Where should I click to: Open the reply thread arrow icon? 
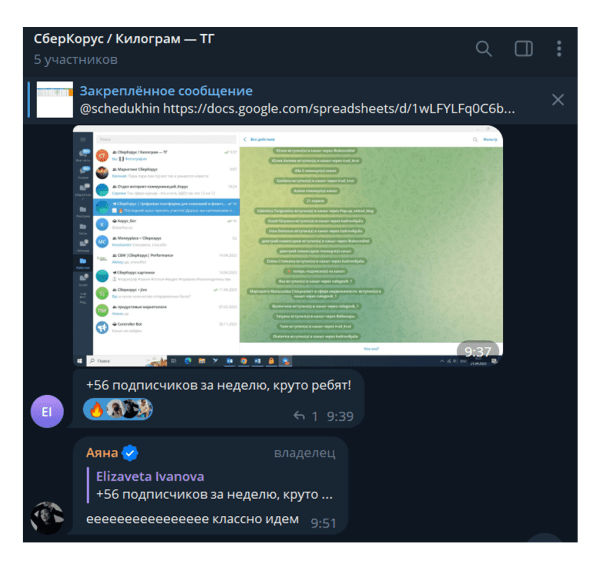299,415
